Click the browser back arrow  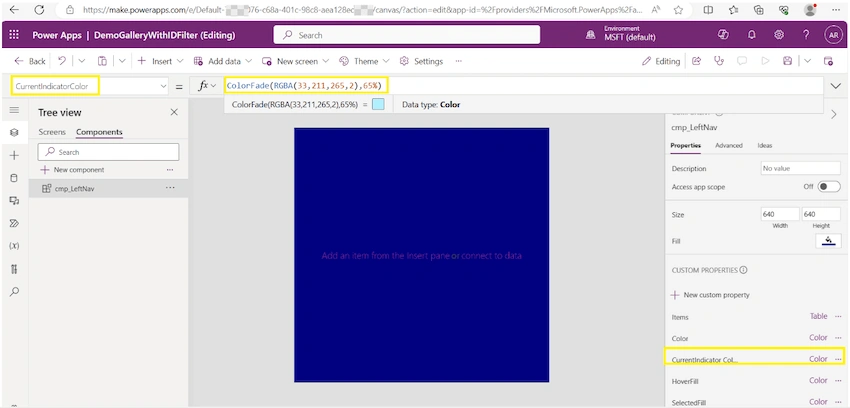pyautogui.click(x=15, y=10)
